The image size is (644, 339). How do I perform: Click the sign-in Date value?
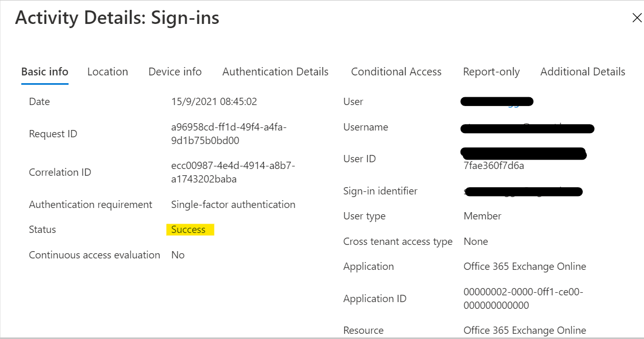[214, 101]
